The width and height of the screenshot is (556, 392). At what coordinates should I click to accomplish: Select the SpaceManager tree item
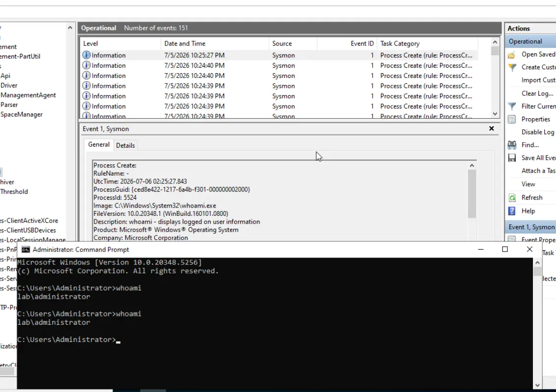point(21,114)
